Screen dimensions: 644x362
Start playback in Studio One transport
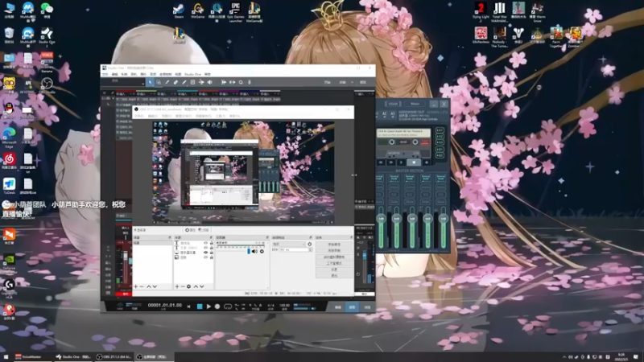[208, 306]
